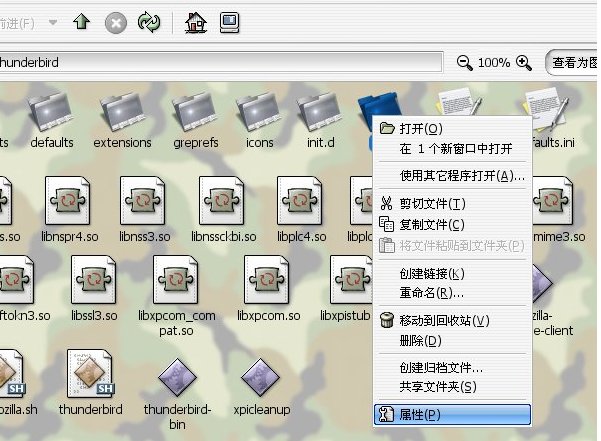Select the extensions folder
601x441 pixels.
coord(122,120)
